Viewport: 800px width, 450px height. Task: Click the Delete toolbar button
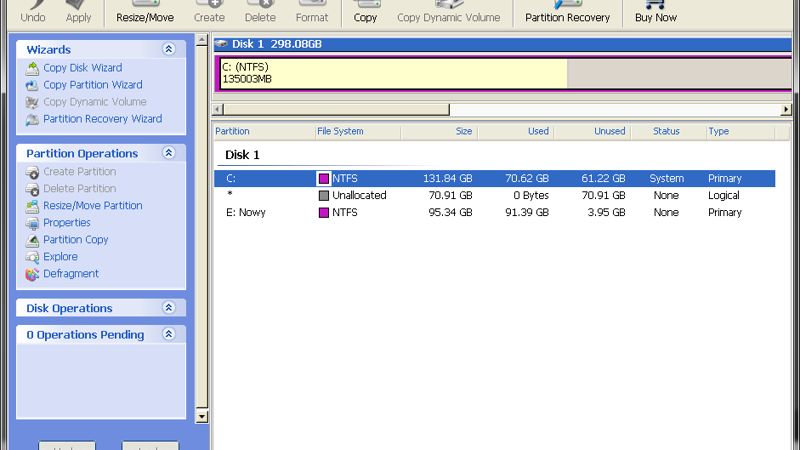[x=260, y=13]
